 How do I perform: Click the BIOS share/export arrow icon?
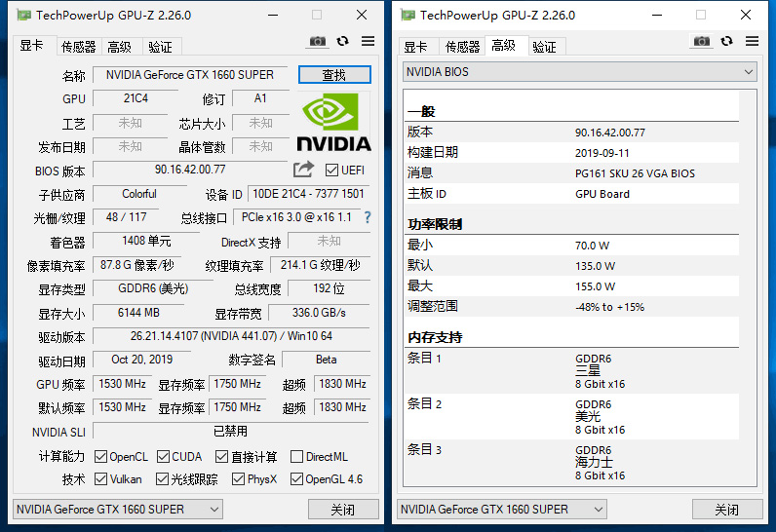click(x=303, y=170)
